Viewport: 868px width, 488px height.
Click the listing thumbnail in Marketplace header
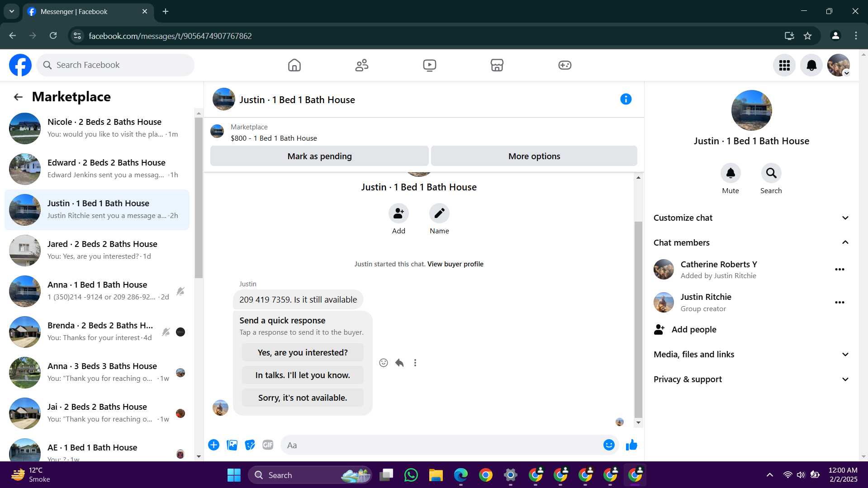[217, 132]
